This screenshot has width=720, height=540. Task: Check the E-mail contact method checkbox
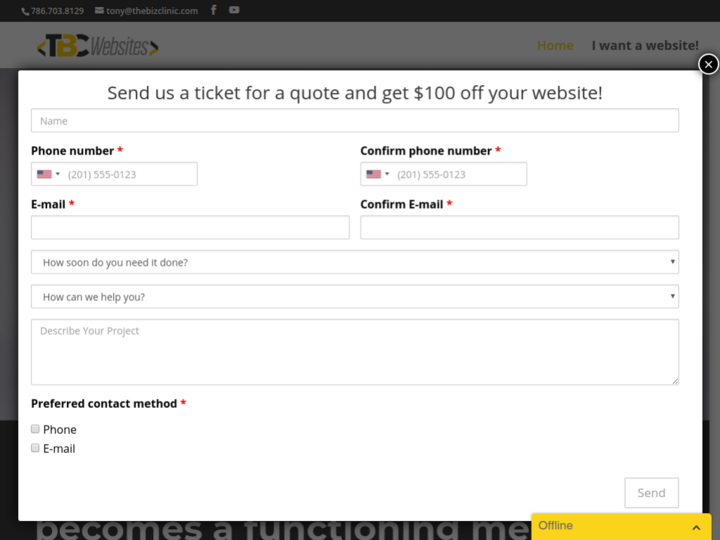[36, 448]
